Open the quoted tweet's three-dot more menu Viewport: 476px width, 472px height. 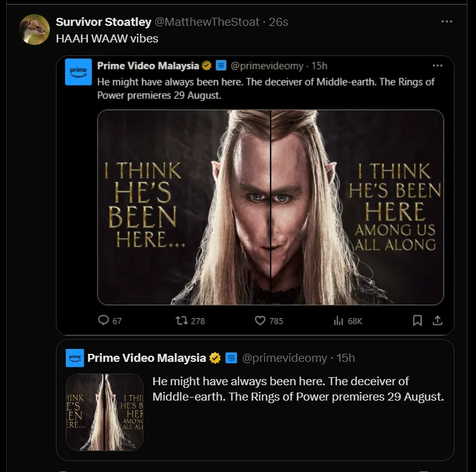pyautogui.click(x=437, y=65)
